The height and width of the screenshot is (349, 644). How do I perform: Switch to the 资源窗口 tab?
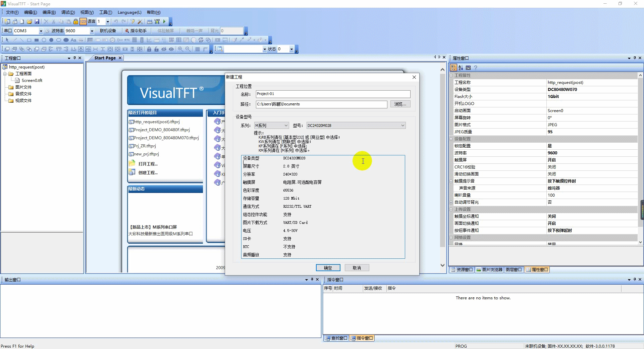tap(462, 269)
